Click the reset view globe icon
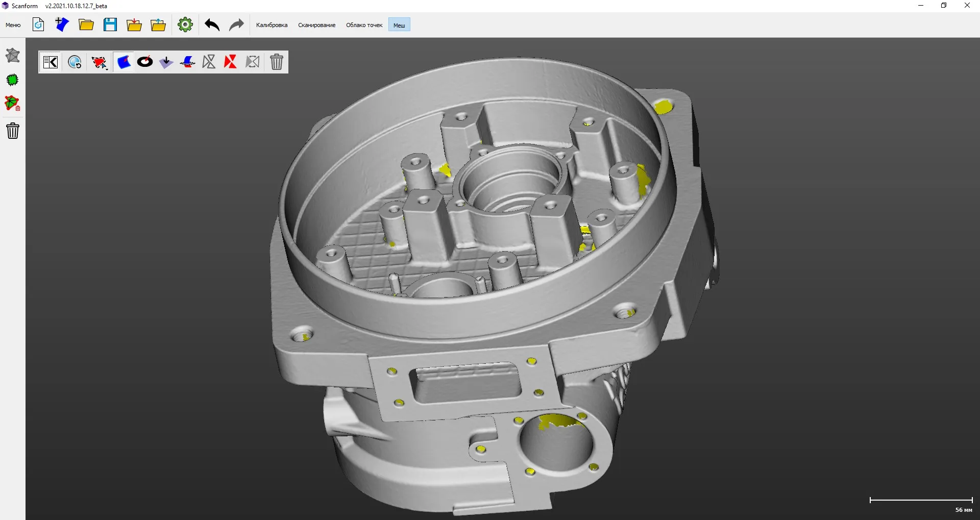Screen dimensions: 980x520 coord(75,61)
